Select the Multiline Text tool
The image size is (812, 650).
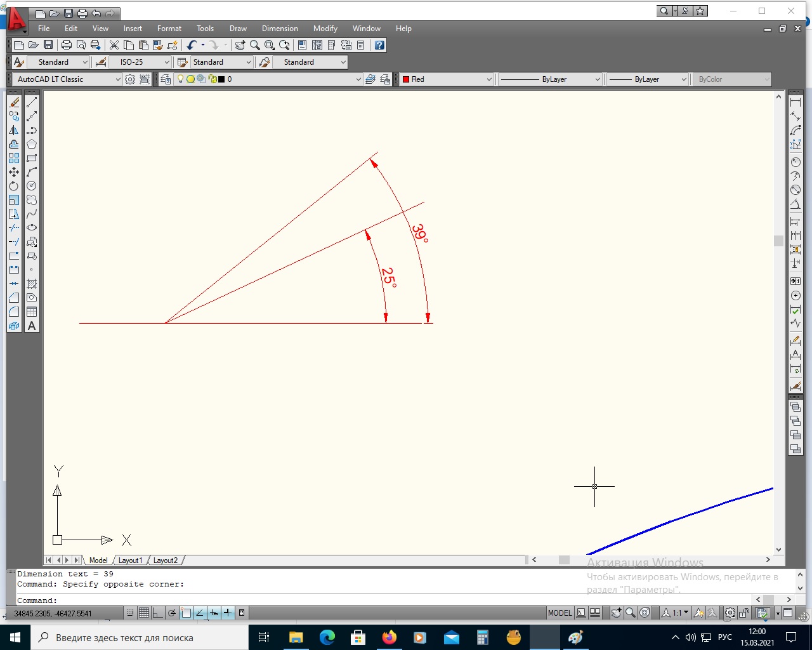(32, 326)
